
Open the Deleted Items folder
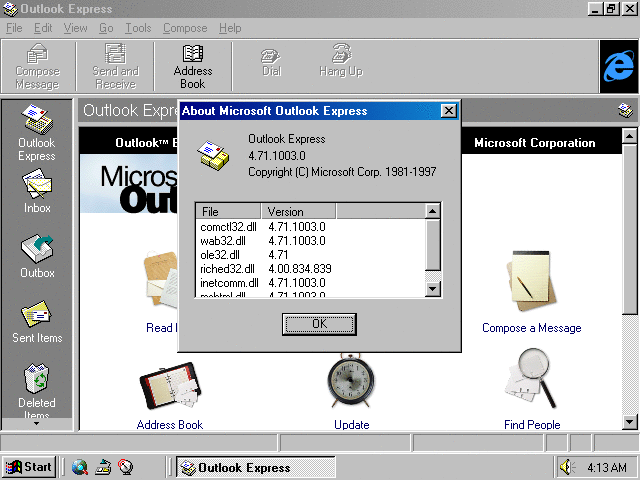point(37,391)
